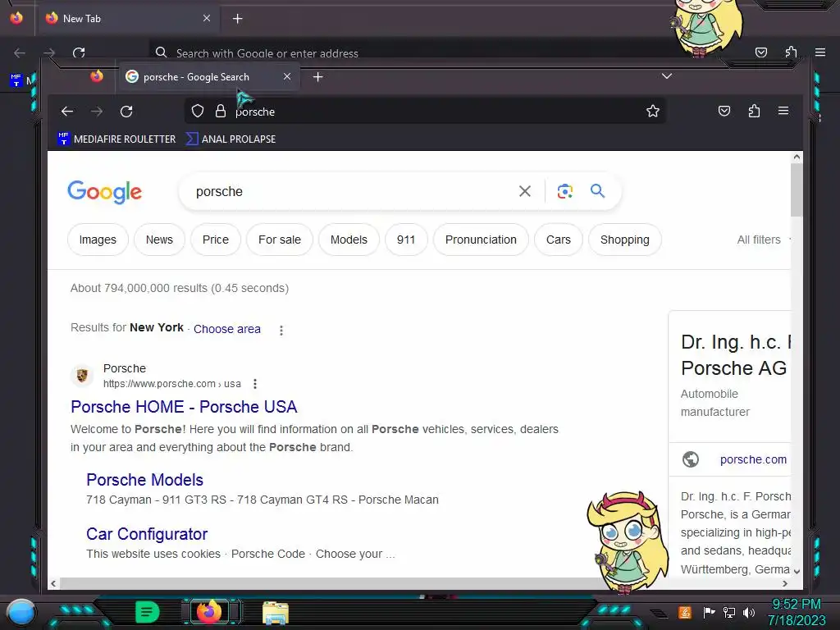
Task: Click horizontal scrollbar right arrow
Action: pos(785,583)
